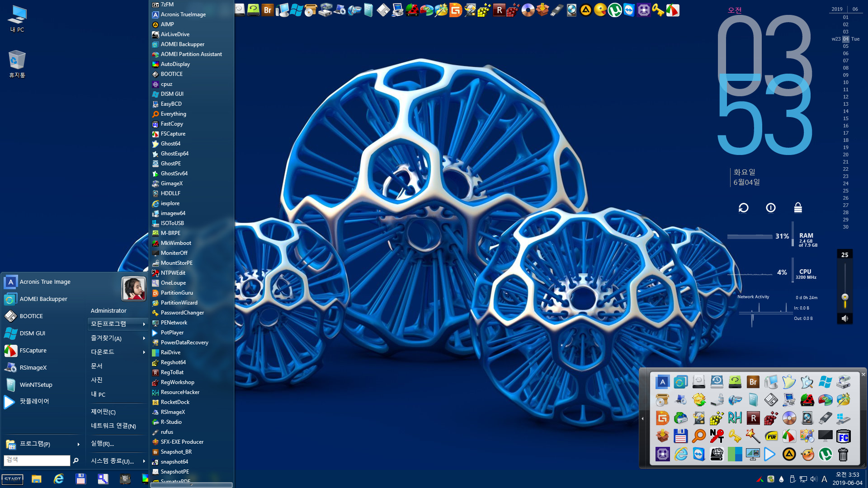The width and height of the screenshot is (868, 488).
Task: Open Internet Explorer icon on the taskbar
Action: (58, 479)
